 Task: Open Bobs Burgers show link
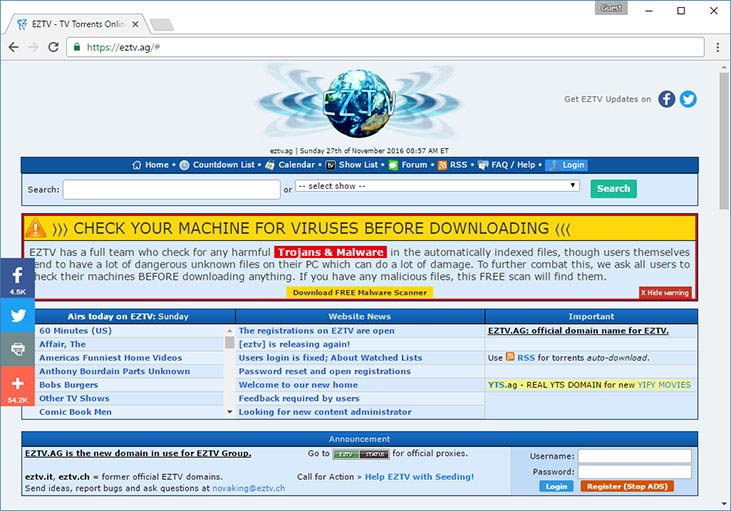[69, 385]
